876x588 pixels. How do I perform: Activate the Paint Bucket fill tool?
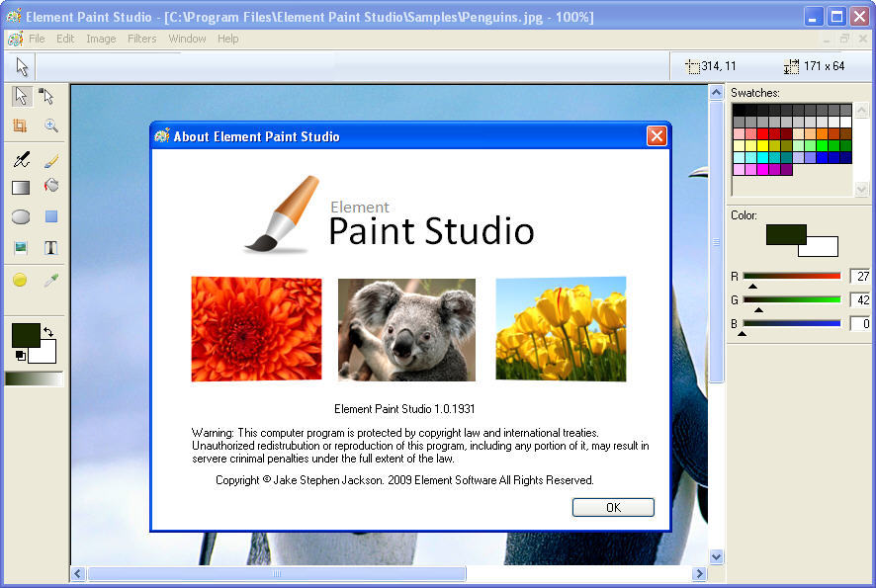(50, 186)
